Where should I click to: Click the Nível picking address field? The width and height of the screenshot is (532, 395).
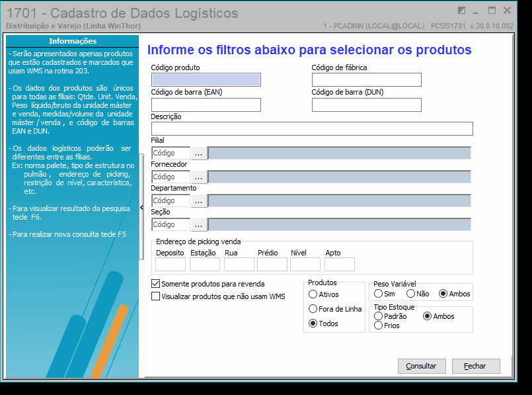click(x=305, y=264)
